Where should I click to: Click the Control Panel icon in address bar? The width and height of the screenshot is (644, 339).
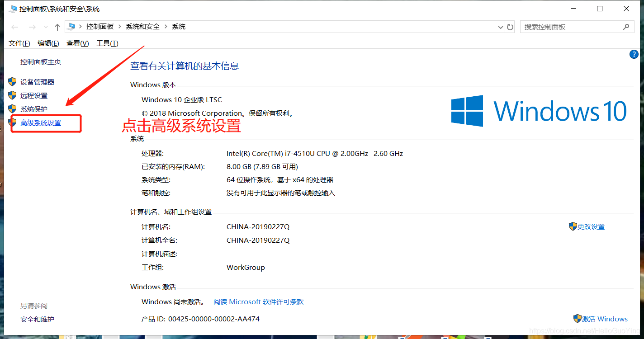point(72,26)
